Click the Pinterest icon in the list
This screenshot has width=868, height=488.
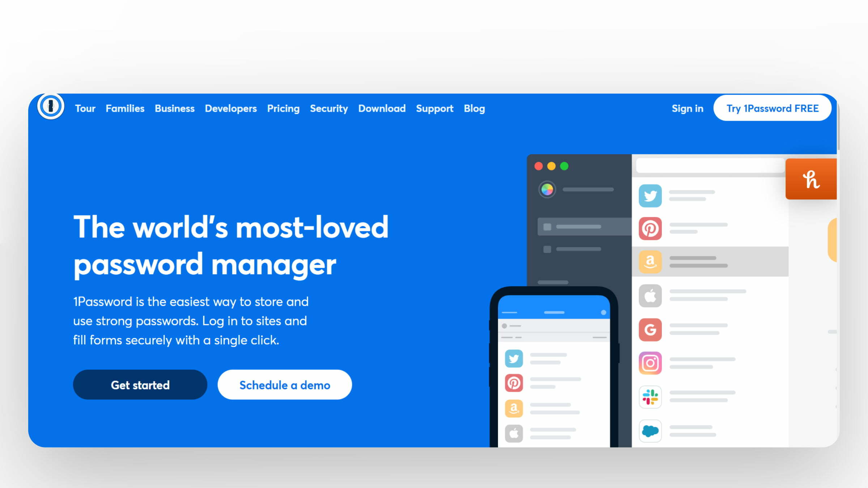(650, 228)
